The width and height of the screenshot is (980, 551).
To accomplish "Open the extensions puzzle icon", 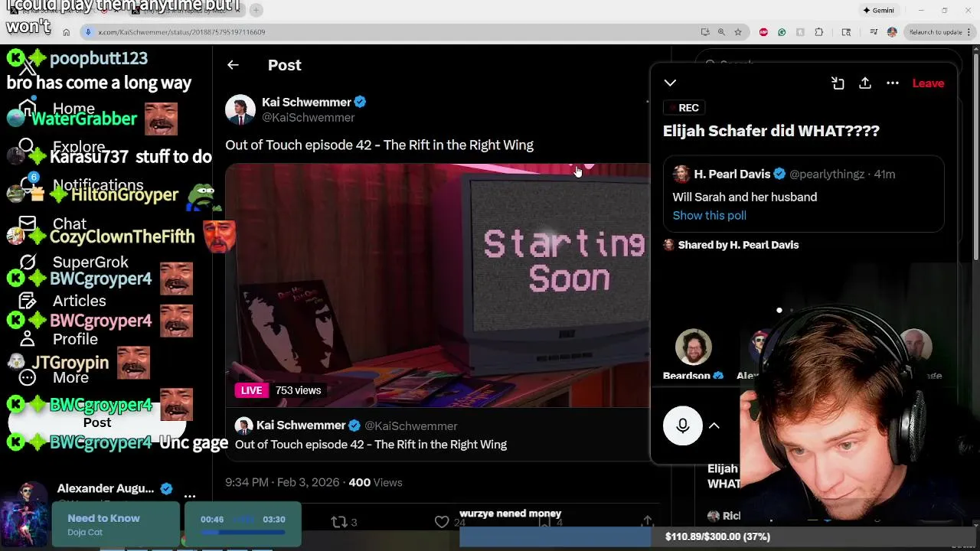I will point(819,32).
